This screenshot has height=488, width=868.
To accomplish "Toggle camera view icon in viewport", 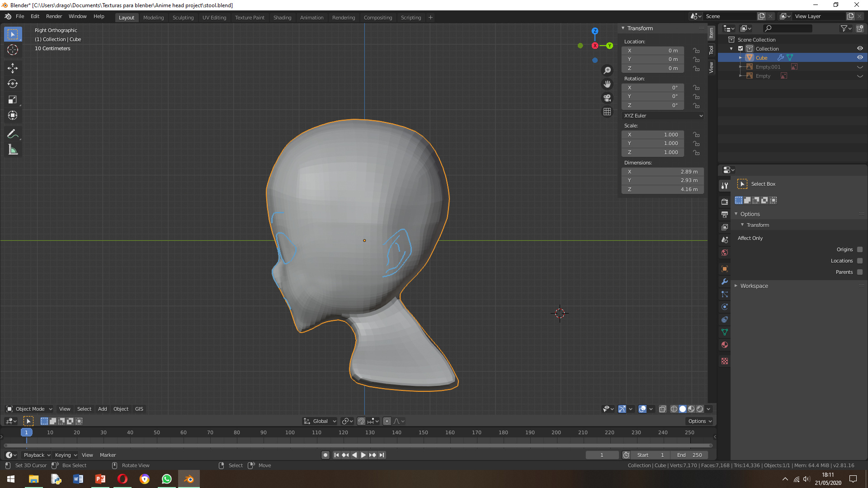I will coord(607,98).
